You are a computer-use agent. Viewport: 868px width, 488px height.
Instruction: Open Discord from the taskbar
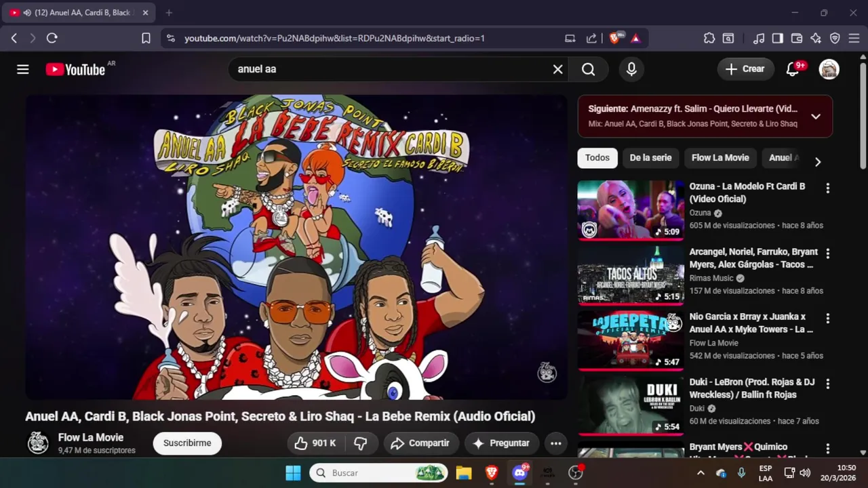tap(520, 473)
